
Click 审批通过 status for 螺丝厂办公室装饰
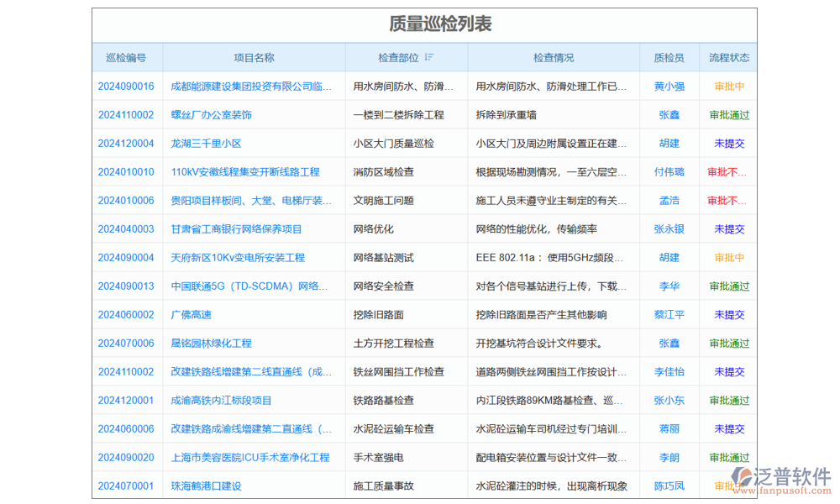click(729, 115)
